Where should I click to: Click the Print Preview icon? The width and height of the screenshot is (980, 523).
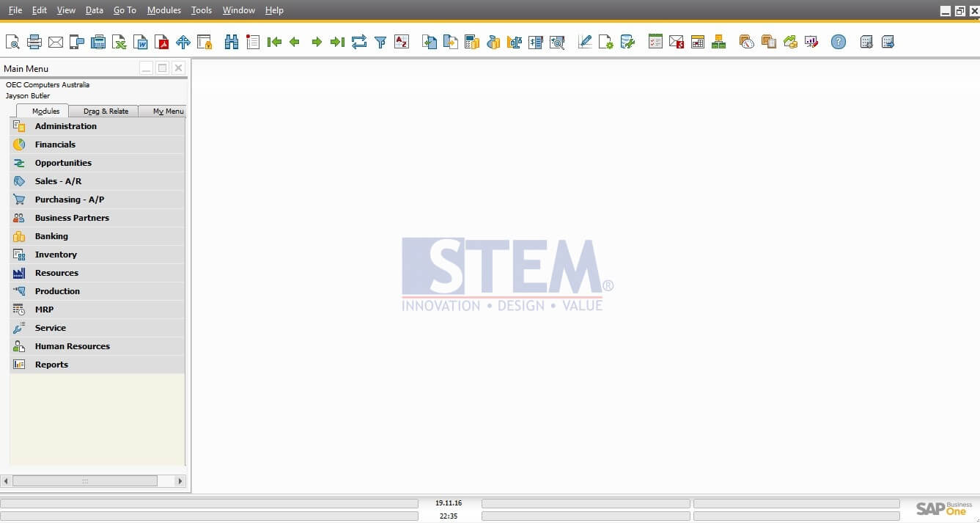[x=12, y=42]
